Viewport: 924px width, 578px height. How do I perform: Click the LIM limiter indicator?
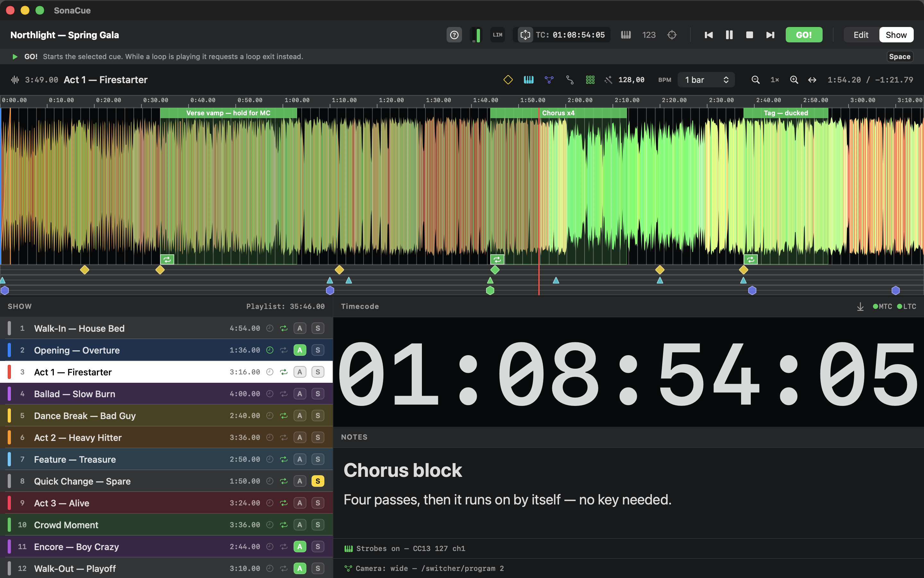[x=497, y=35]
